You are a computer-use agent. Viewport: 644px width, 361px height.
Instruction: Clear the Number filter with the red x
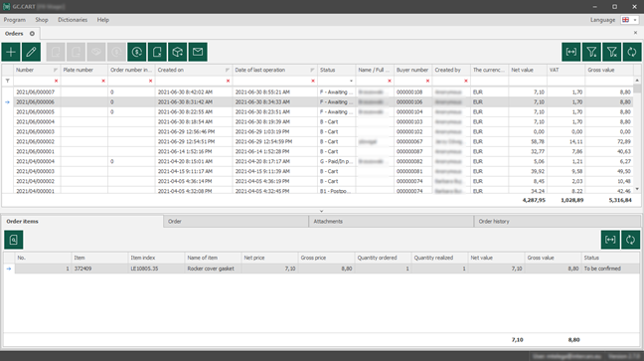pos(57,81)
